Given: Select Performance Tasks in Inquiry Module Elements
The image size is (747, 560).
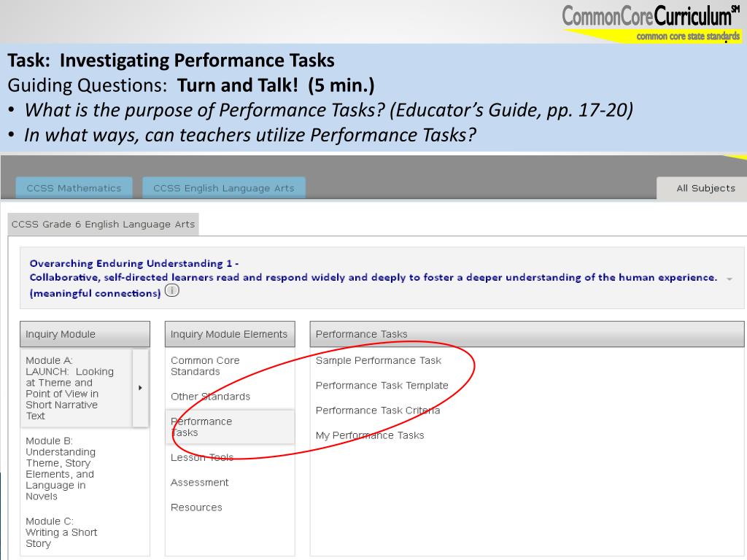Looking at the screenshot, I should (230, 427).
